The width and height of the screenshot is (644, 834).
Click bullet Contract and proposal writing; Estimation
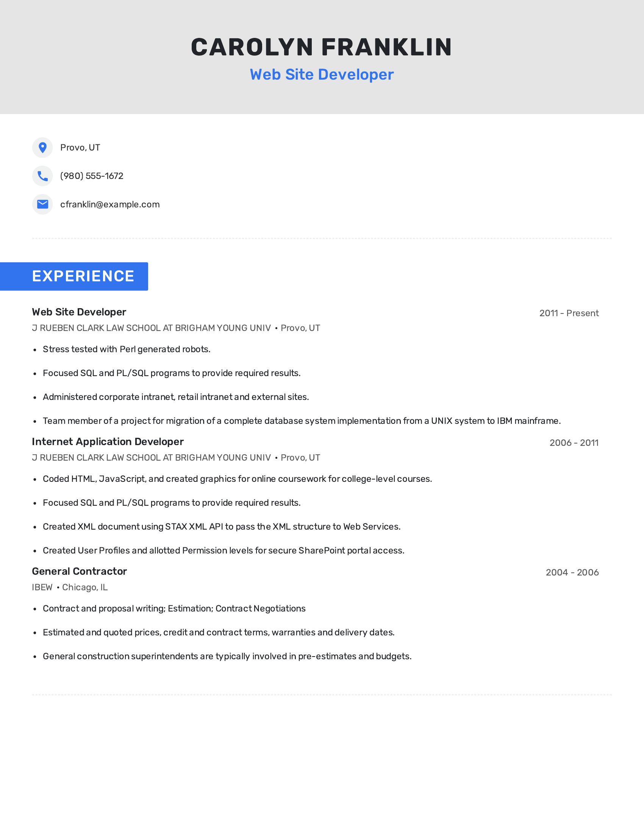174,609
